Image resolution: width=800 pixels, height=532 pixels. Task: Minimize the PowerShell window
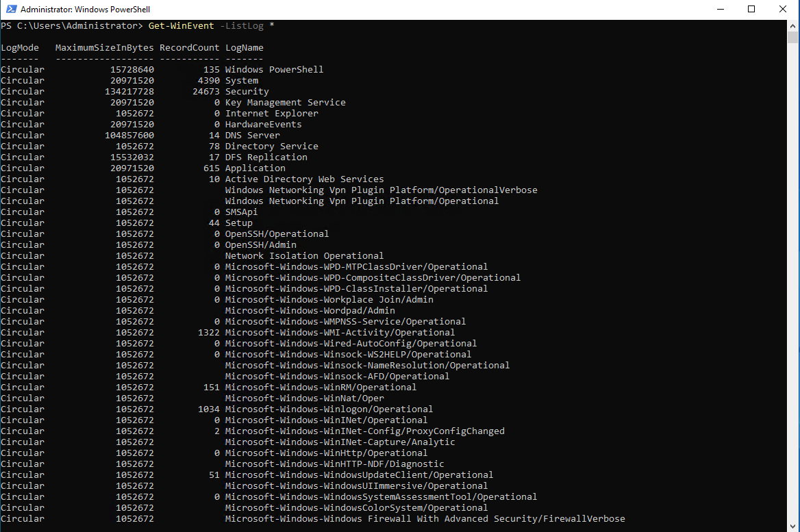tap(720, 10)
